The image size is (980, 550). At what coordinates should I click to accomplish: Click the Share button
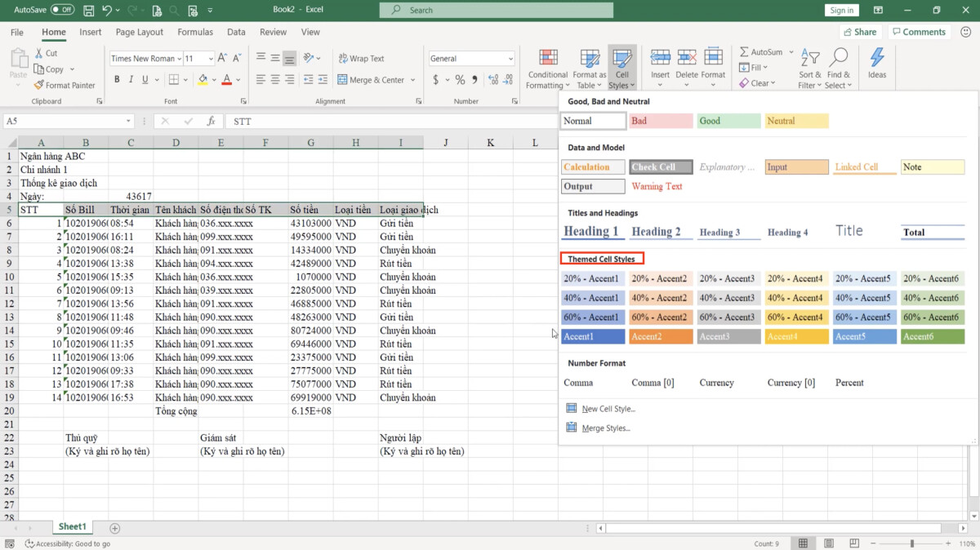[x=860, y=32]
